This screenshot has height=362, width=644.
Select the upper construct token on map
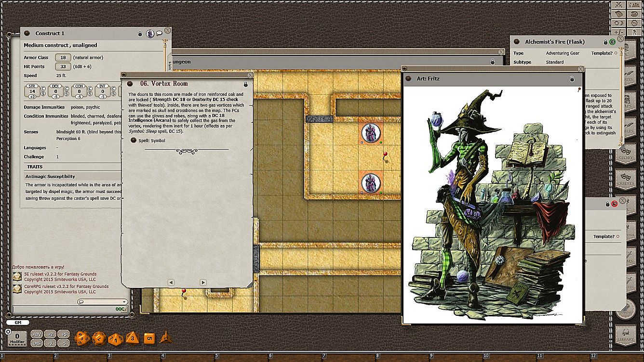371,133
